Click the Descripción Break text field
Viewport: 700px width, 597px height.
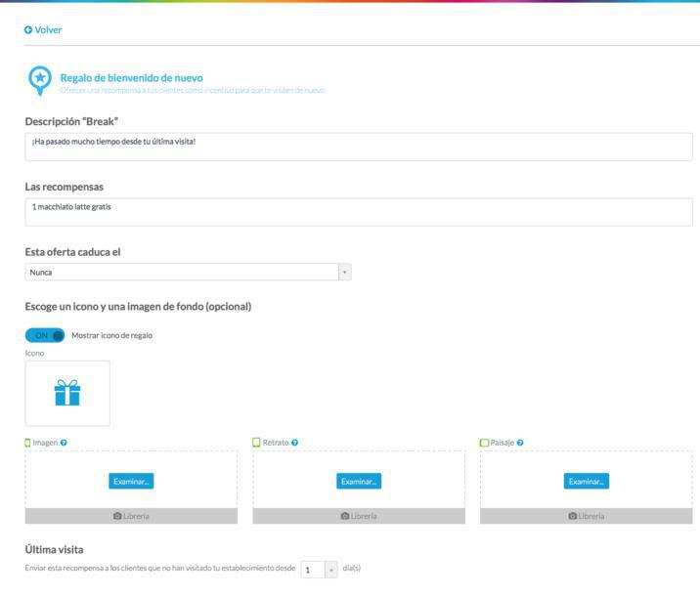pos(358,147)
